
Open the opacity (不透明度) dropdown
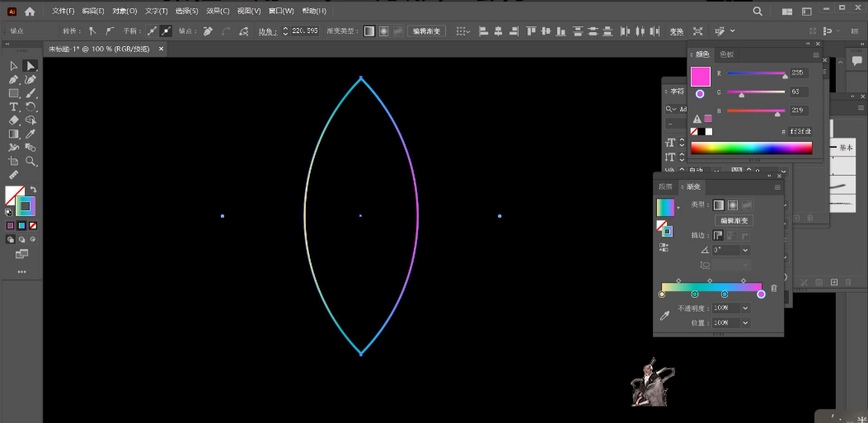pos(745,308)
